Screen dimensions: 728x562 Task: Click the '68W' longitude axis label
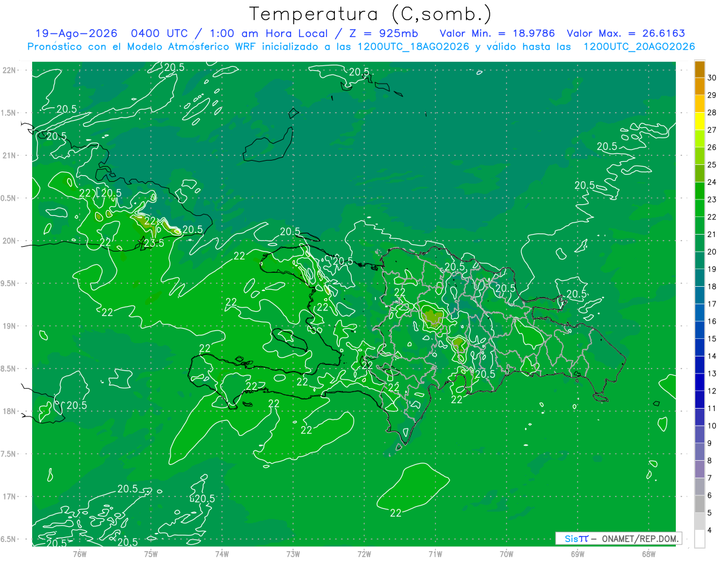(x=649, y=554)
